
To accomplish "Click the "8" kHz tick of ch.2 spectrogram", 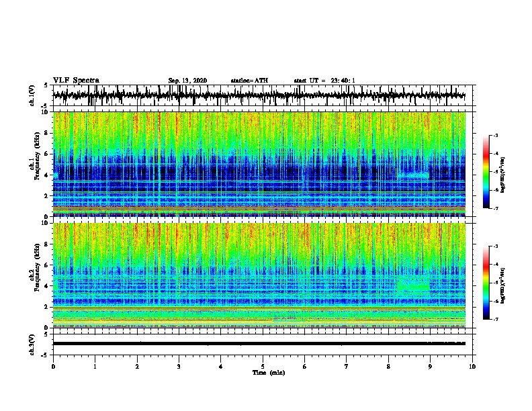I will click(48, 244).
